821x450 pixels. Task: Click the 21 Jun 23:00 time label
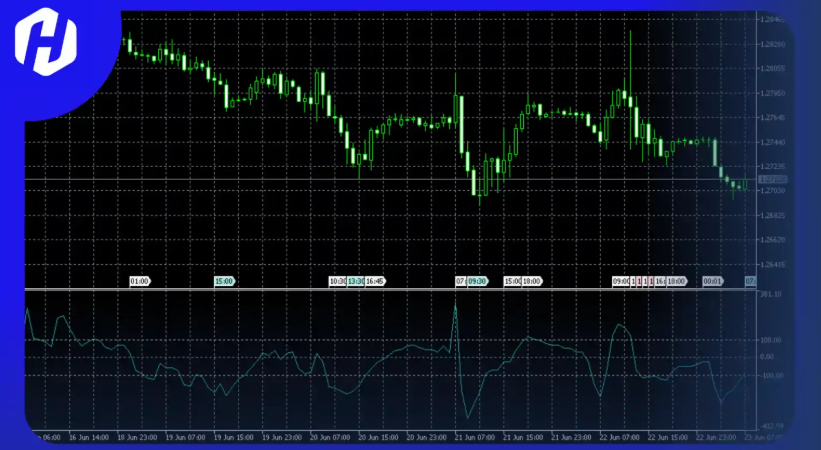(571, 437)
